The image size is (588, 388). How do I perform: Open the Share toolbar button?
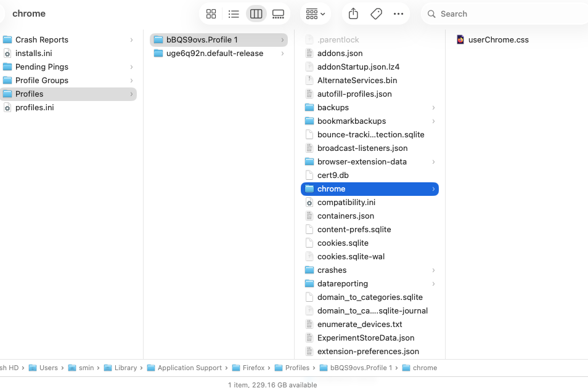tap(353, 14)
